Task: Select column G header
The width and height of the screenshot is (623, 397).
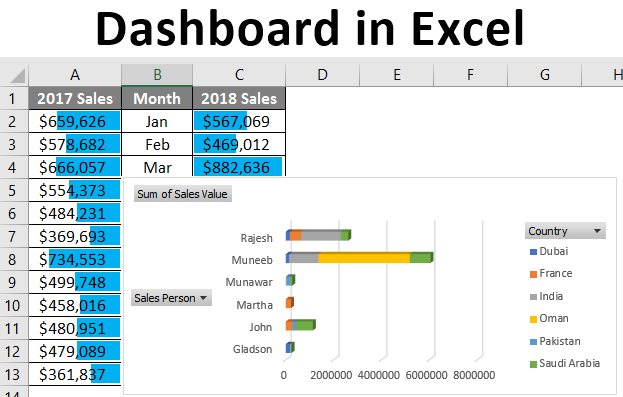Action: click(x=545, y=75)
